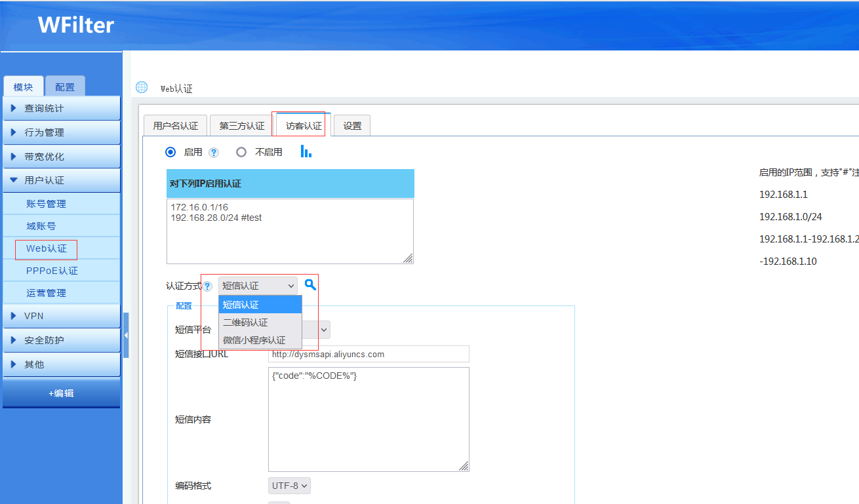Click help icon next to 启用
The width and height of the screenshot is (859, 504).
[213, 152]
